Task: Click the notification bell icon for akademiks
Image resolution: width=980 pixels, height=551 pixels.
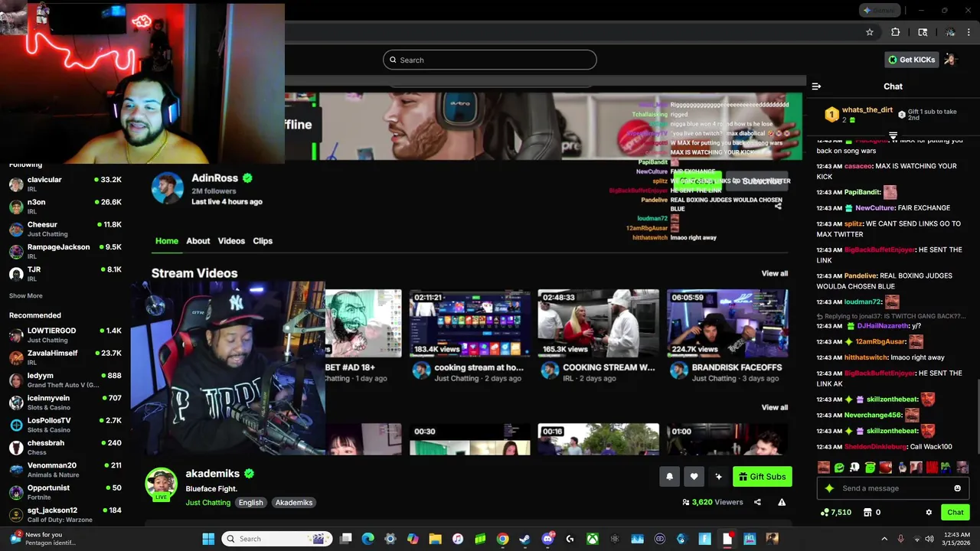Action: [x=669, y=477]
